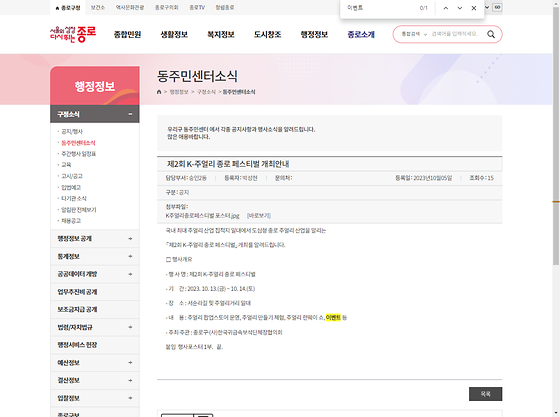The image size is (560, 417).
Task: Expand the 행정정보 공개 sidebar section
Action: click(95, 238)
